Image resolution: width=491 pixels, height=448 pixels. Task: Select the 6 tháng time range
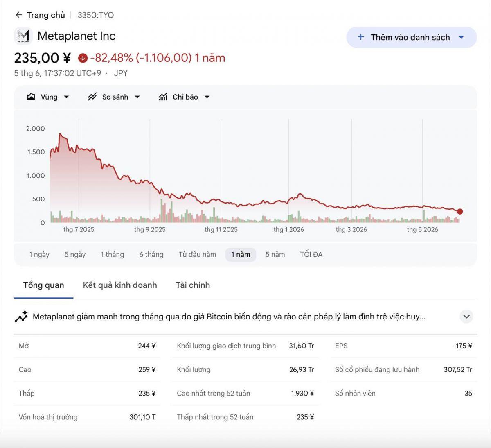point(151,254)
